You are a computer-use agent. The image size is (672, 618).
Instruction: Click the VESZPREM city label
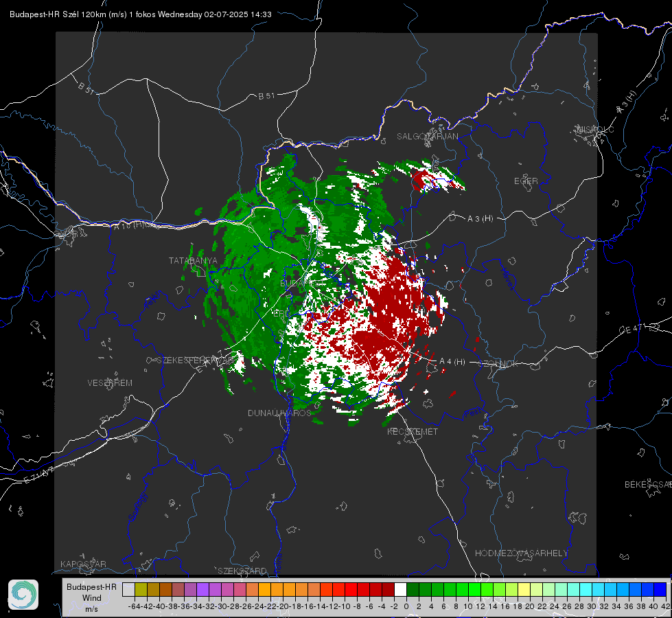click(110, 383)
